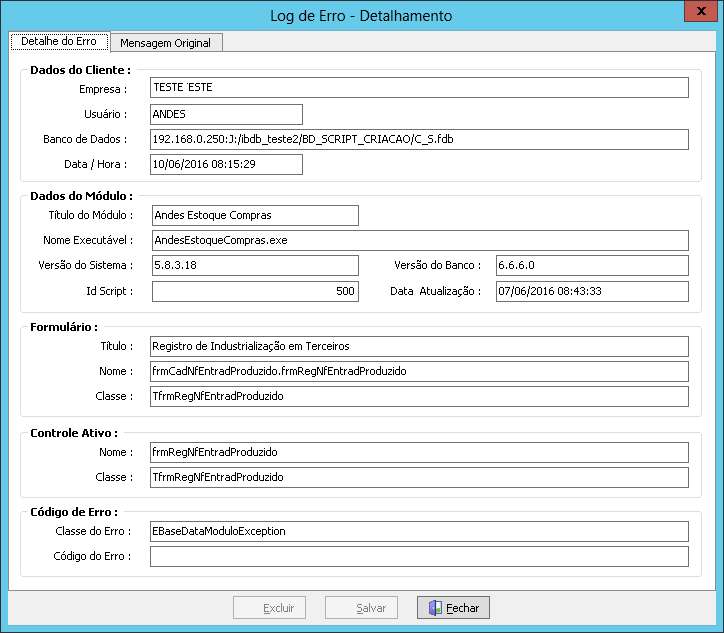Click the Salvar button

(361, 608)
